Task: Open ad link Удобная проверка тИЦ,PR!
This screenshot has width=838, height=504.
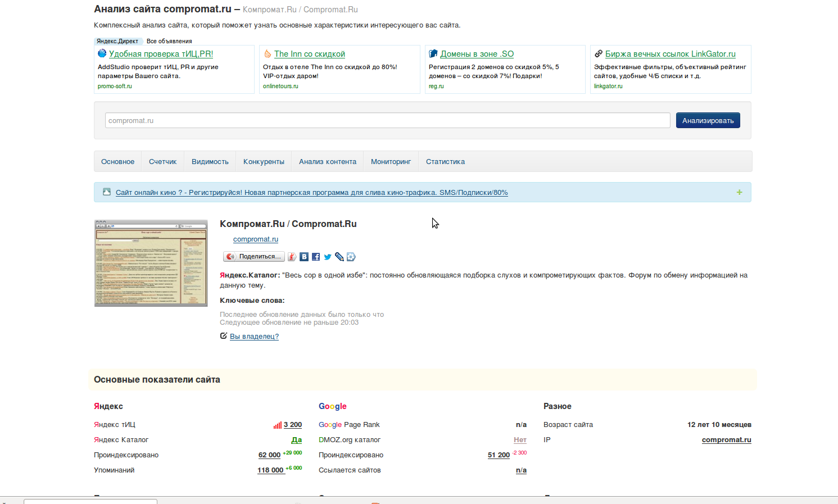Action: click(x=161, y=54)
